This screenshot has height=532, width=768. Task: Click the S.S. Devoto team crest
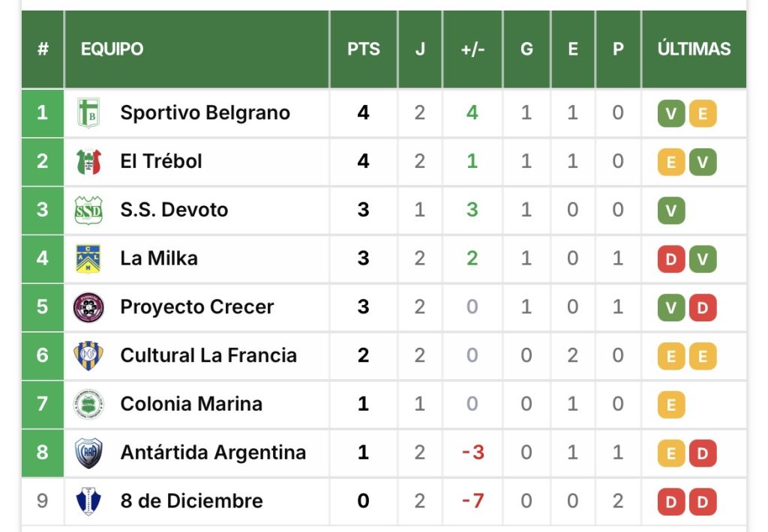[x=88, y=210]
